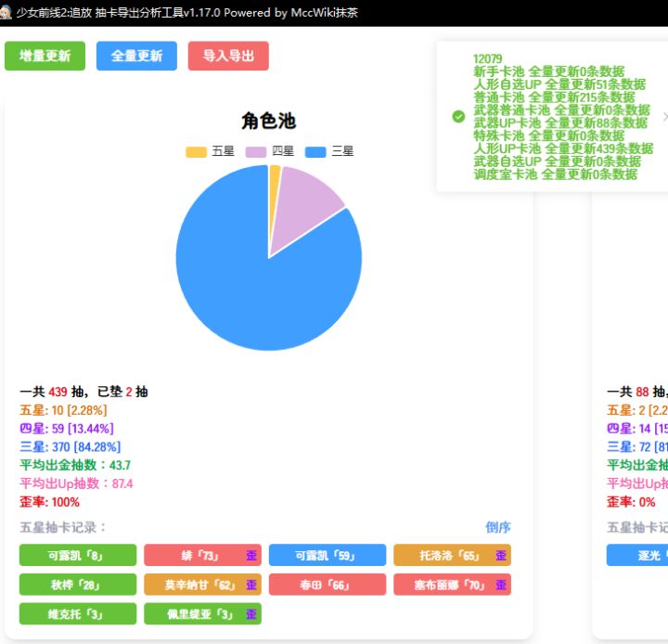
Task: Click 武器自选UP 全量更新0条数据 line
Action: coord(558,161)
